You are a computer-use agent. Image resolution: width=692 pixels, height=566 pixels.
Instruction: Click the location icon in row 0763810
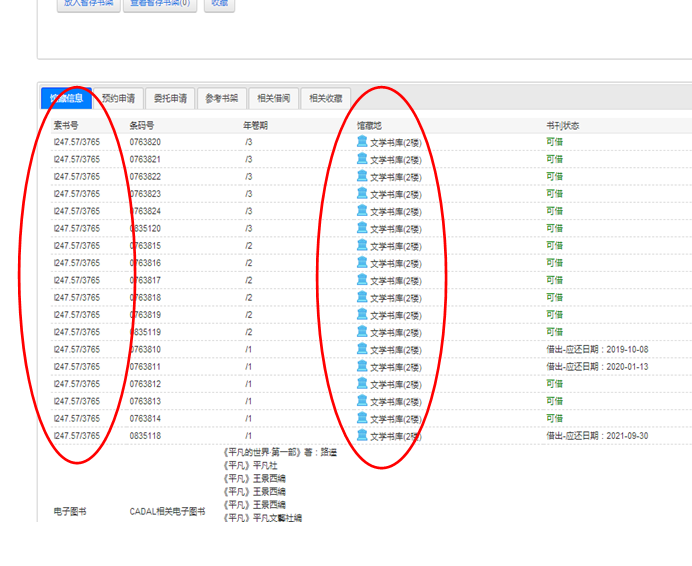(x=362, y=349)
